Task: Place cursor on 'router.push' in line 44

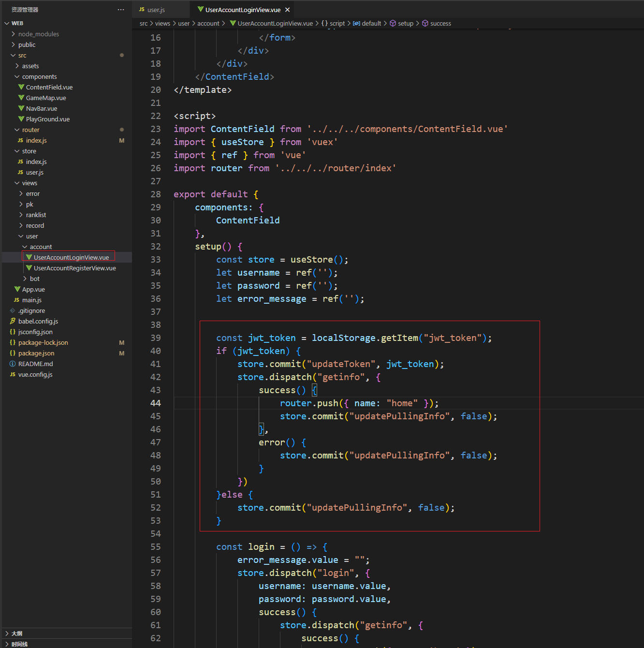Action: pyautogui.click(x=309, y=403)
